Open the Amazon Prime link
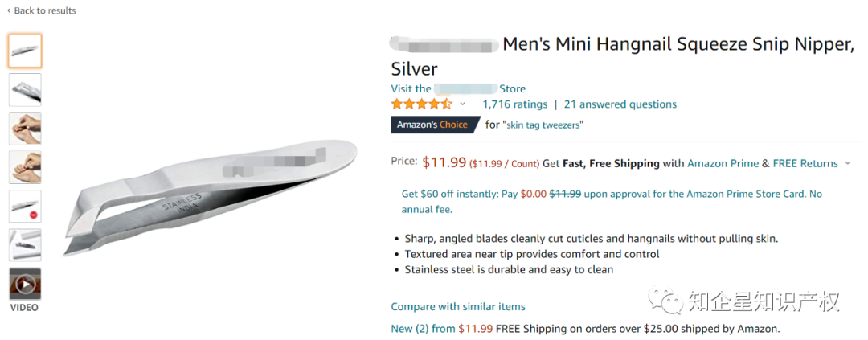Screen dimensions: 868x340 723,163
